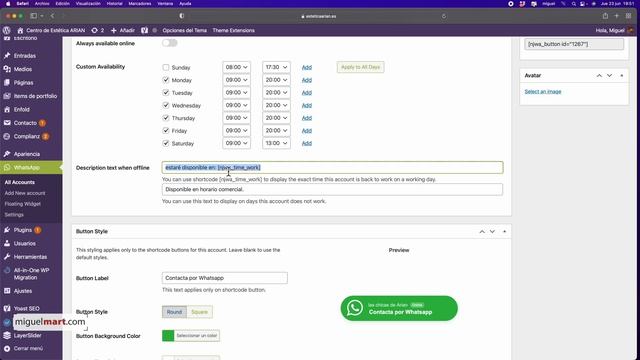This screenshot has width=640, height=360.
Task: Select Round button style
Action: click(x=174, y=312)
